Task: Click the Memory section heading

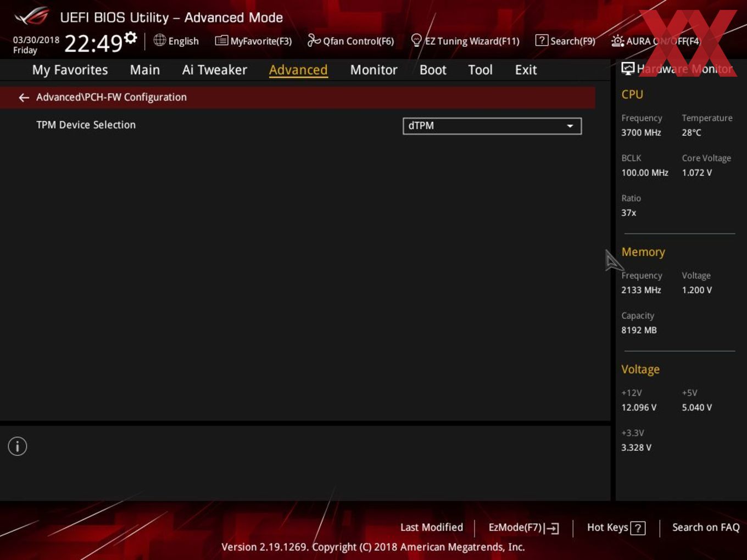Action: pyautogui.click(x=643, y=252)
